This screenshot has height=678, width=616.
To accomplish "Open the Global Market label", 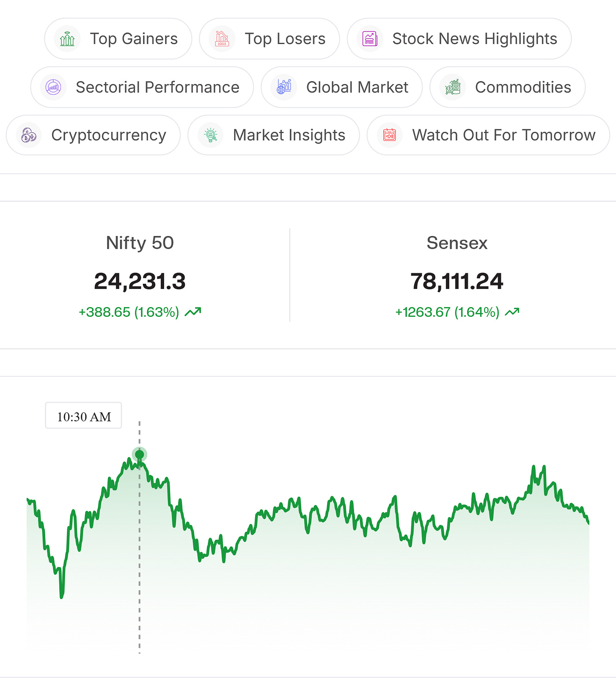I will (357, 87).
